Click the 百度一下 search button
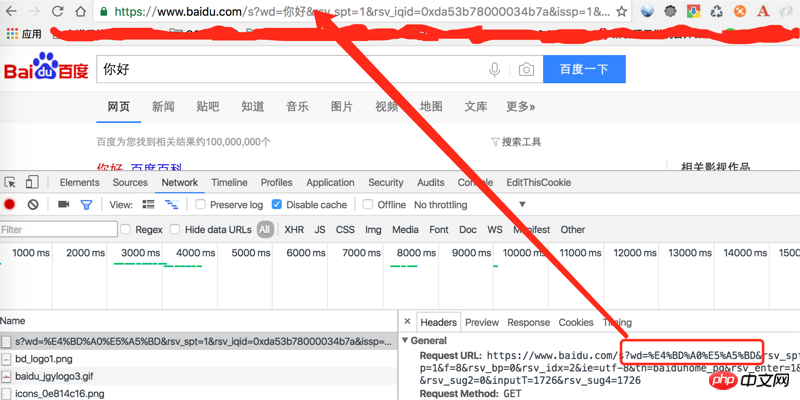The width and height of the screenshot is (800, 400). 584,69
